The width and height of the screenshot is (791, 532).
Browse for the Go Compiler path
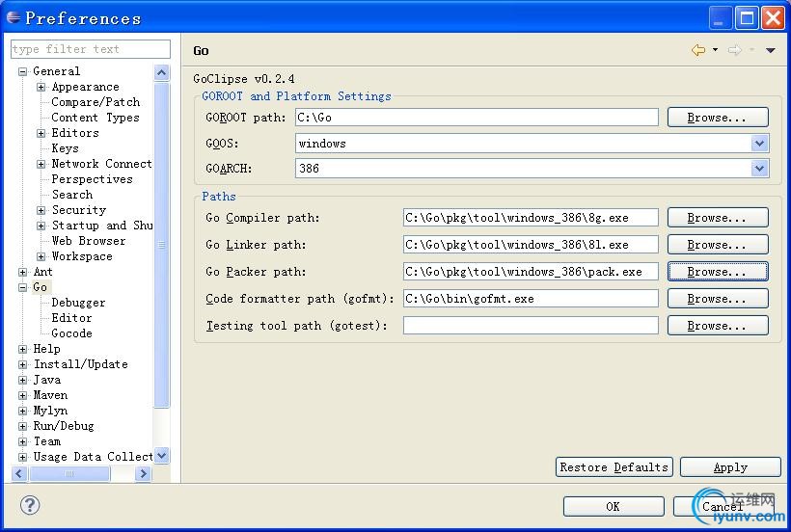pos(718,218)
